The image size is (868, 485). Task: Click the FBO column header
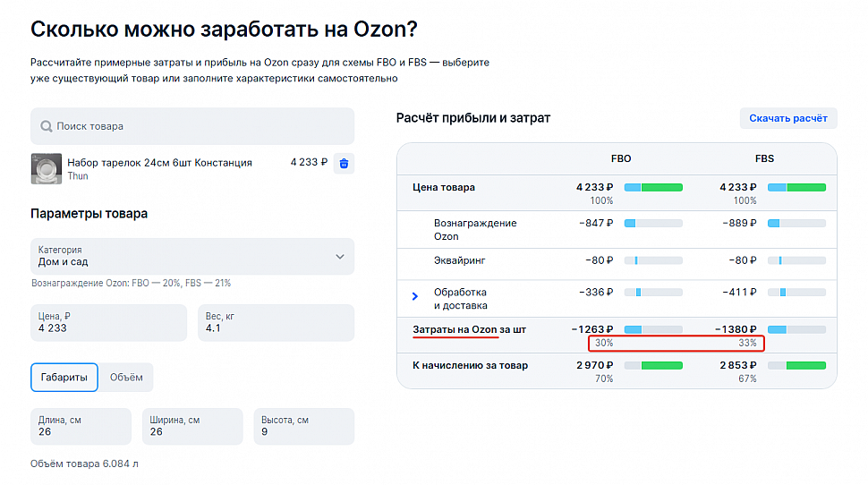621,158
